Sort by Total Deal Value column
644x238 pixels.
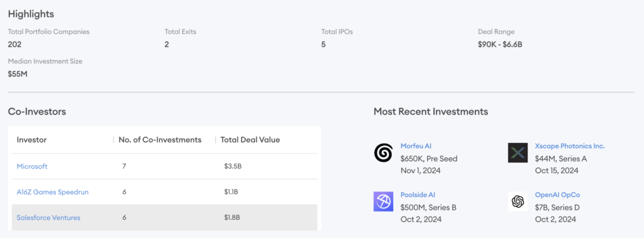[250, 140]
